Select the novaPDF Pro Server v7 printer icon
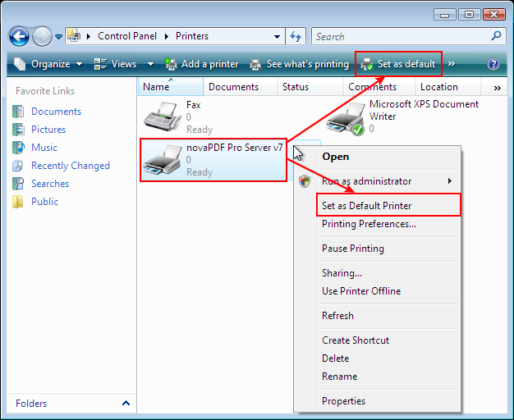Screen dimensions: 514x420 (x=163, y=159)
